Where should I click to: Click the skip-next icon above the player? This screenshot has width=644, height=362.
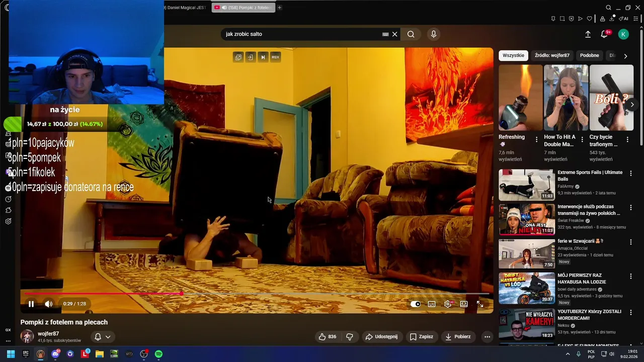click(263, 57)
